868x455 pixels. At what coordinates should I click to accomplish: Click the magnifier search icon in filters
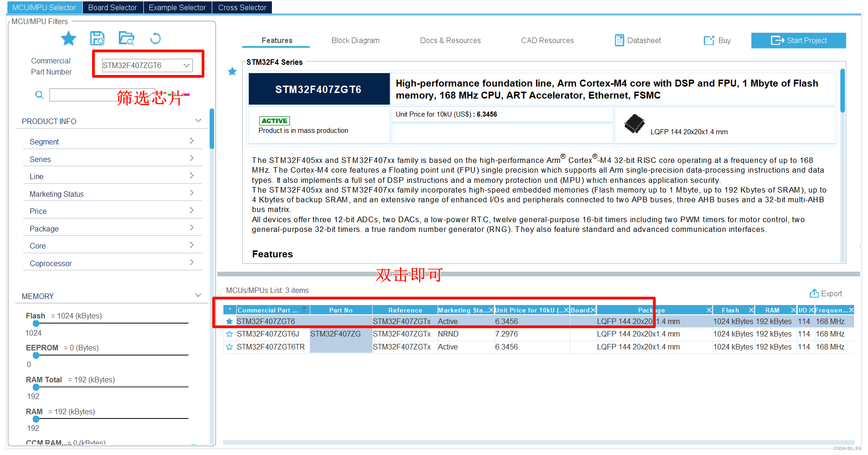pos(39,95)
